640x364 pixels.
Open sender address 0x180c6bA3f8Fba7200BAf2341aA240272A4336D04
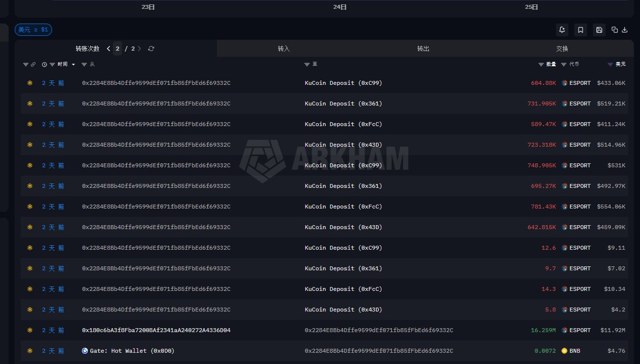(156, 330)
